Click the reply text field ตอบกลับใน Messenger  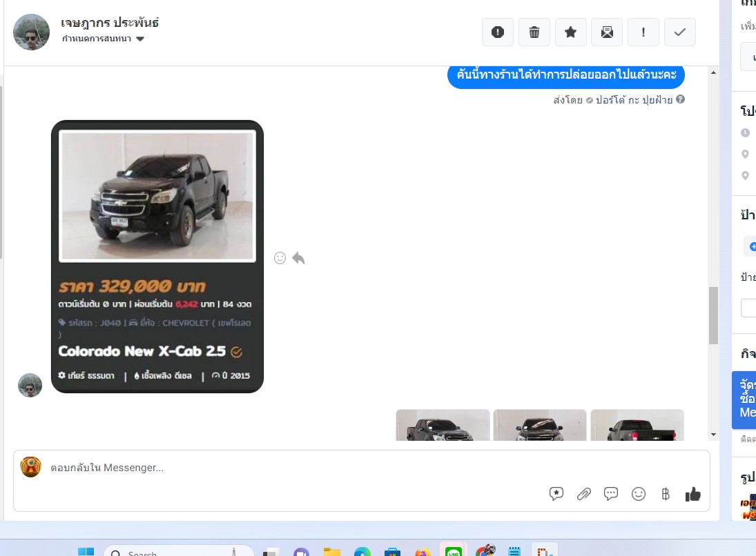276,468
